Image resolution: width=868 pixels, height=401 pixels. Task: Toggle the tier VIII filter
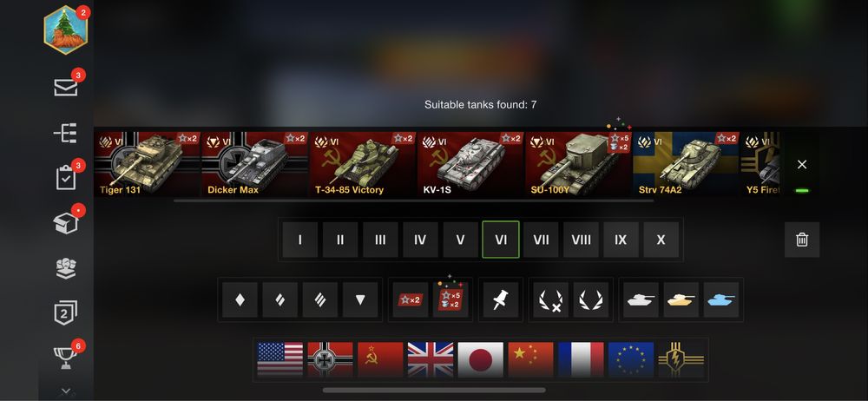[581, 240]
